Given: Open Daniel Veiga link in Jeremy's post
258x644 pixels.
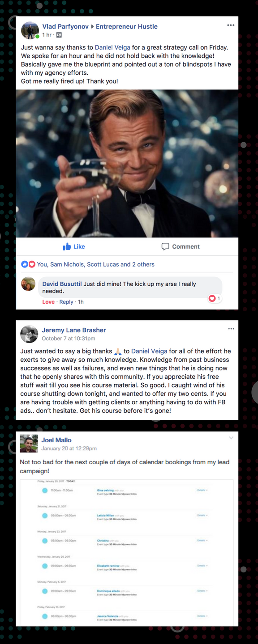Looking at the screenshot, I should (149, 351).
